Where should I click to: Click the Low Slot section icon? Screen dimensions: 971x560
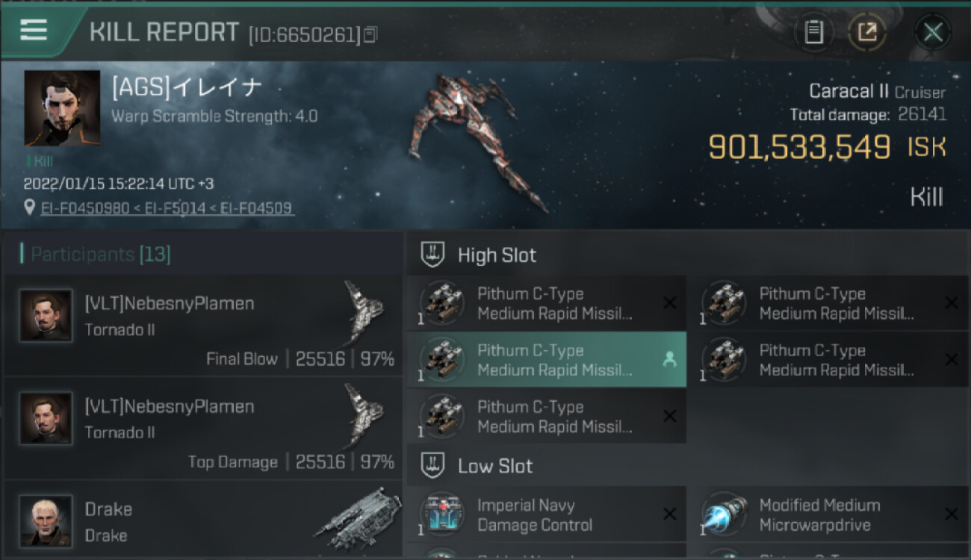433,466
